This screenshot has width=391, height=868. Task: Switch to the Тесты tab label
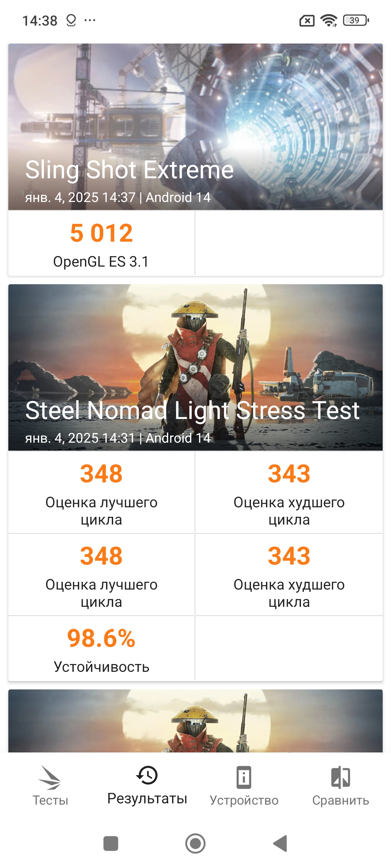50,800
